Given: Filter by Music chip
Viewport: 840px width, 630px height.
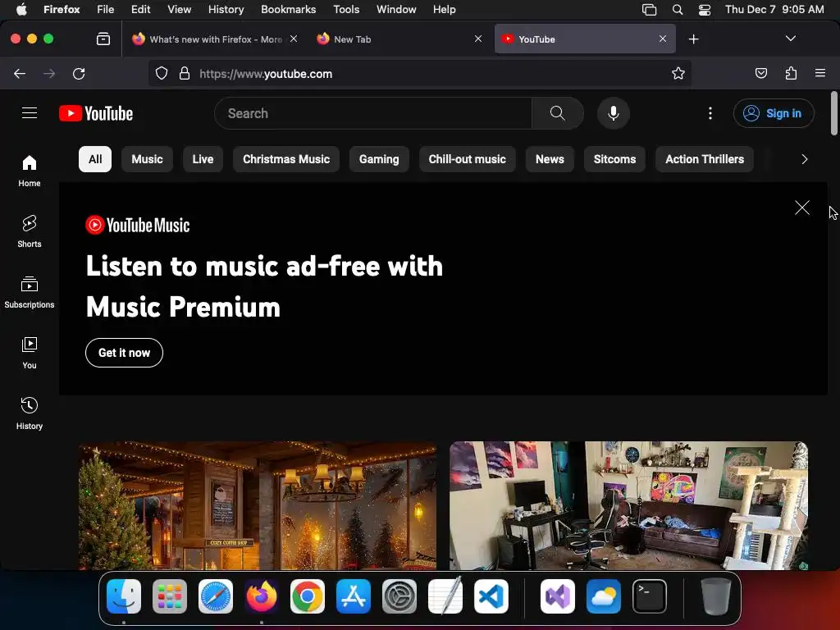Looking at the screenshot, I should (148, 159).
